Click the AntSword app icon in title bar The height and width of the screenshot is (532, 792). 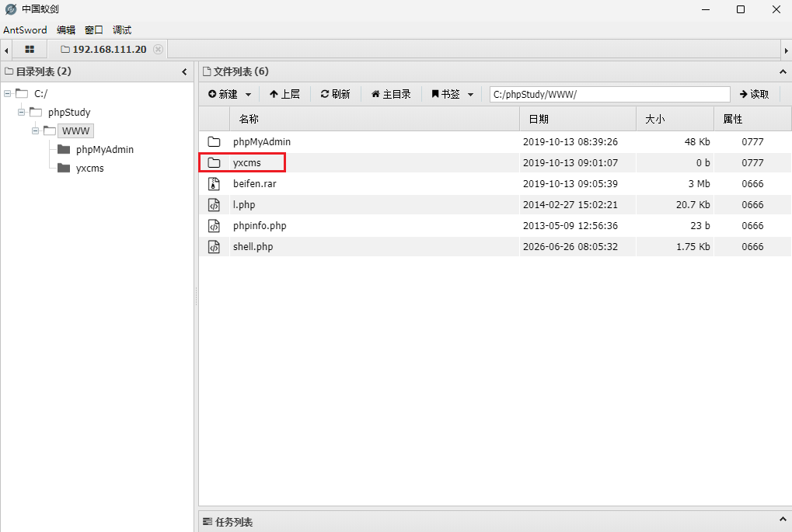click(11, 9)
